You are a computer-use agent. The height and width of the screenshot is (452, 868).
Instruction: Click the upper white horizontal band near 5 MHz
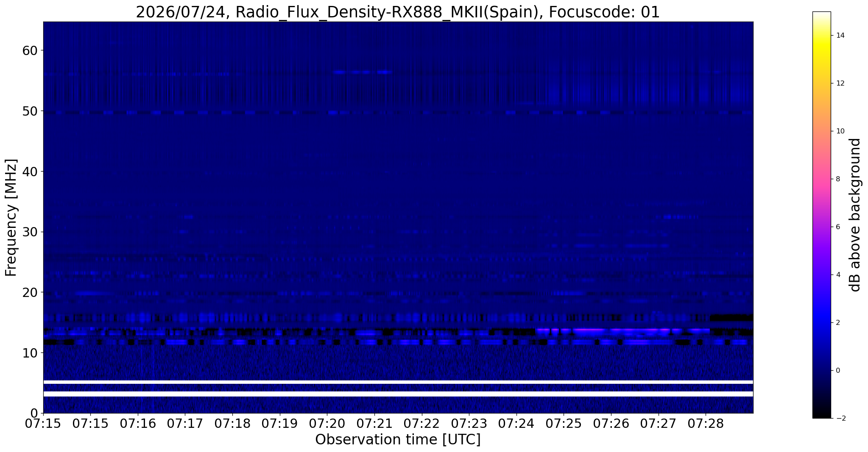click(x=398, y=382)
